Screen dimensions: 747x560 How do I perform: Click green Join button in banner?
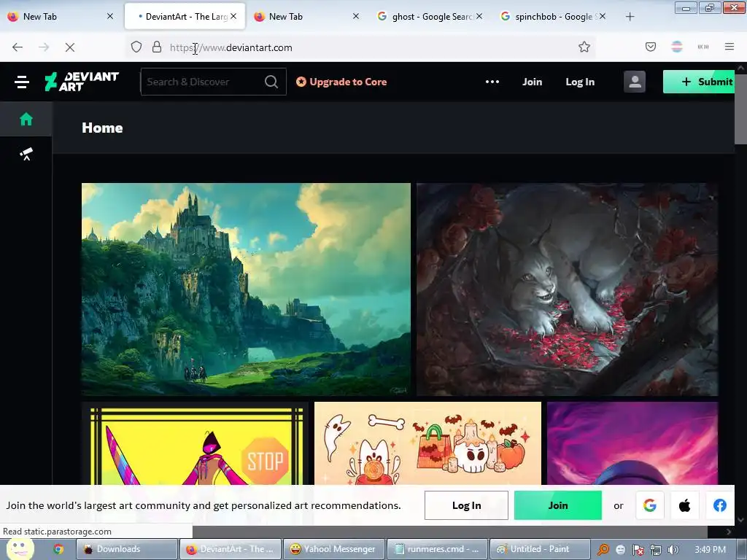coord(558,505)
